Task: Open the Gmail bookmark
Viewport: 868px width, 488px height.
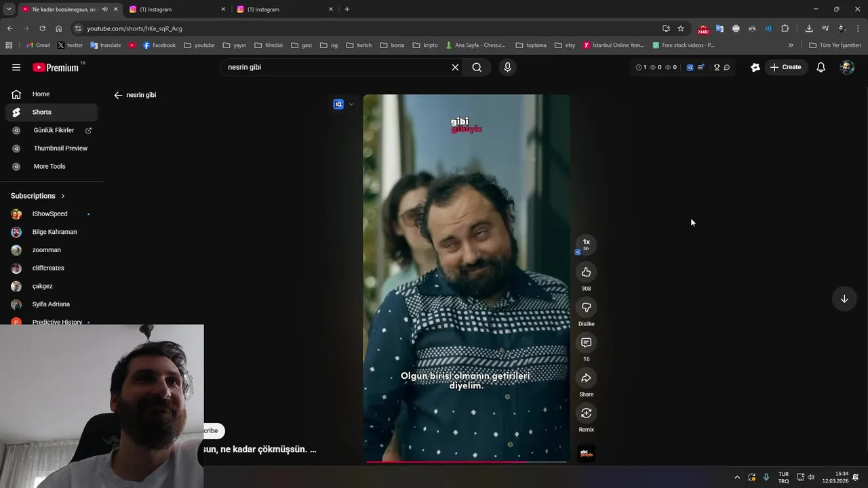Action: 38,45
